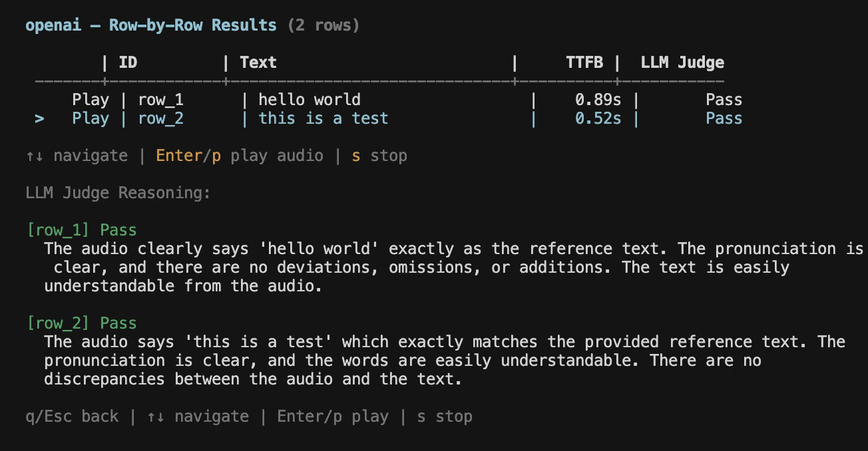Click the green Pass label for [row_1]
868x451 pixels.
point(117,229)
